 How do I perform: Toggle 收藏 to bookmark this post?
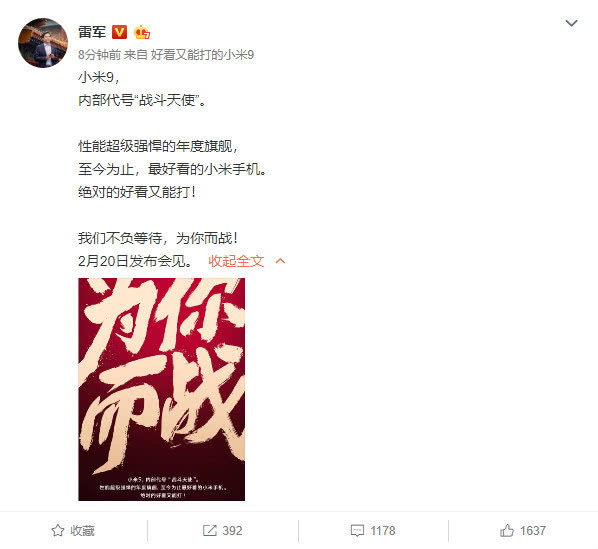coord(72,531)
